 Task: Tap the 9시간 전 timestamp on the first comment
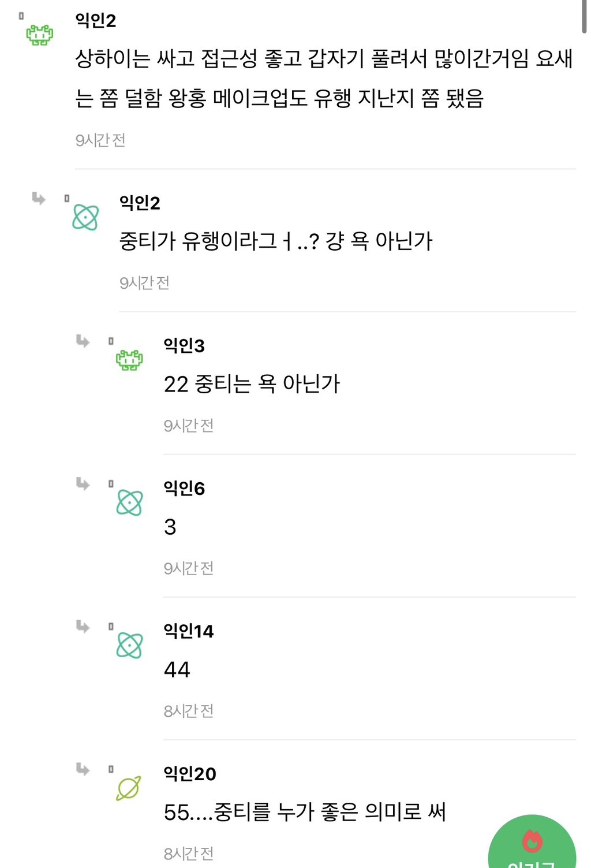[102, 139]
